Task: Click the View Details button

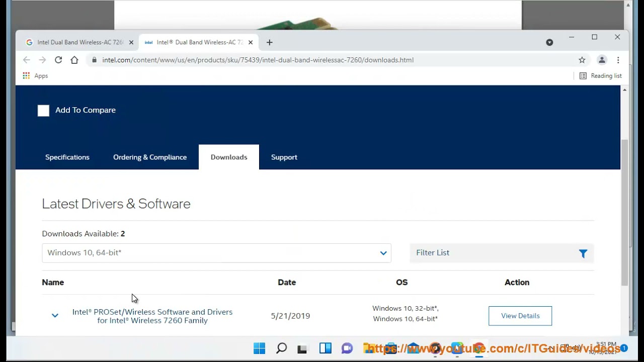Action: click(x=520, y=316)
